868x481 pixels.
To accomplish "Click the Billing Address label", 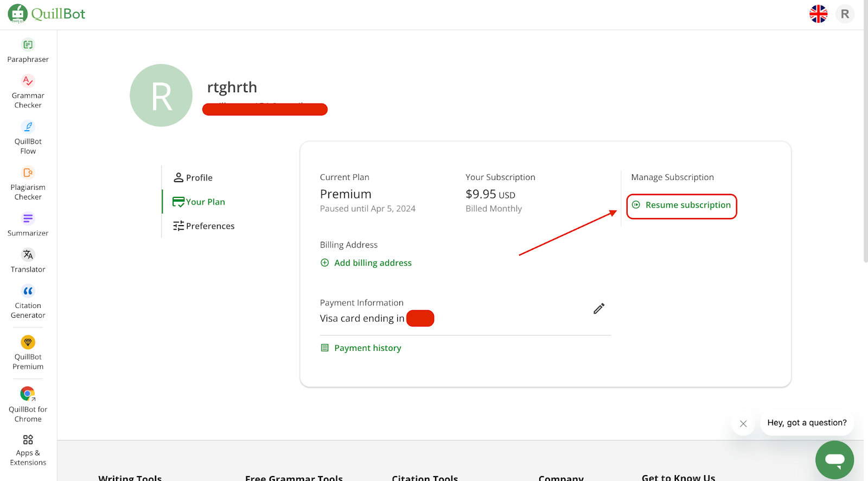I will click(x=349, y=245).
